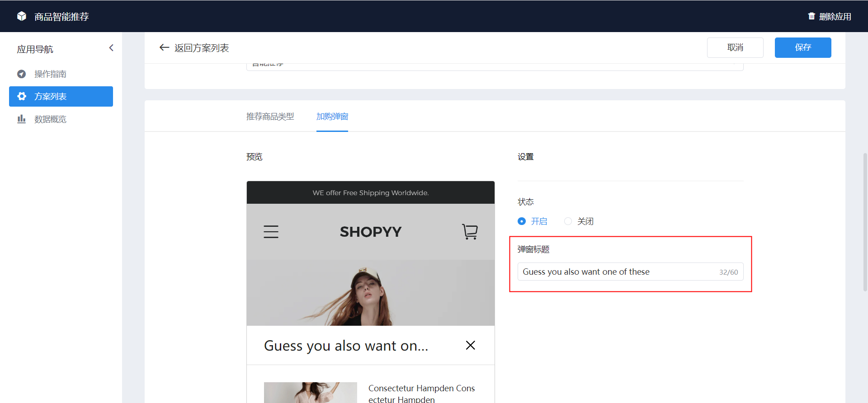Select the 关闭 radio button

pyautogui.click(x=568, y=221)
